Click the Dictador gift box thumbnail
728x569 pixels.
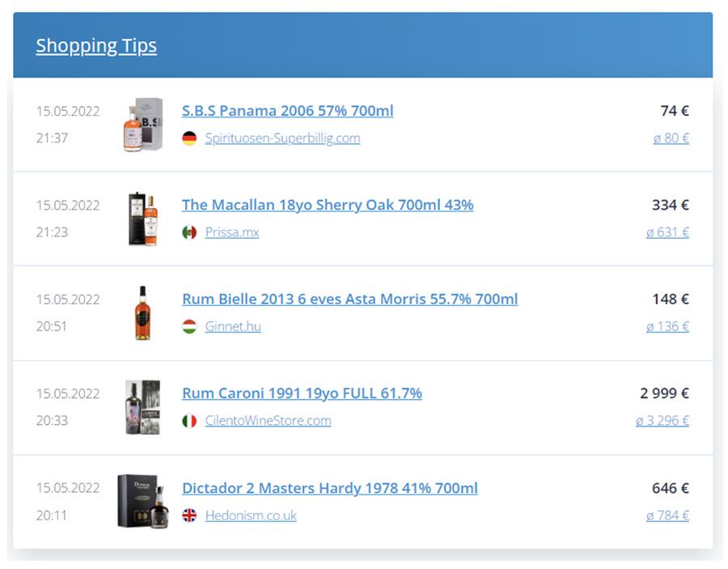pos(142,502)
